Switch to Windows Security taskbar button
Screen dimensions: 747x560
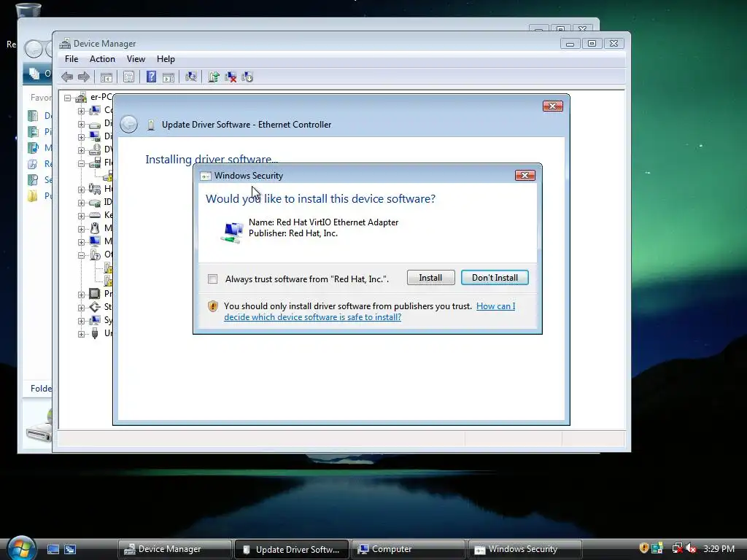525,549
